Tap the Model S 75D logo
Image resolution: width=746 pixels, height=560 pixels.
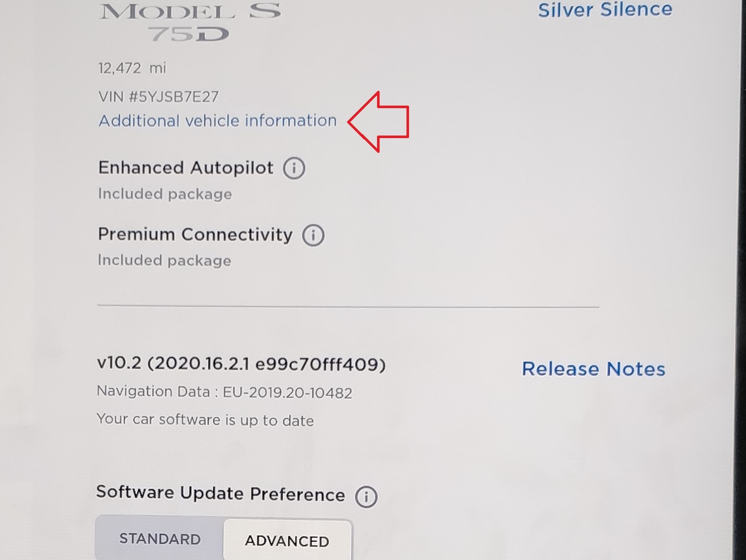click(x=190, y=22)
